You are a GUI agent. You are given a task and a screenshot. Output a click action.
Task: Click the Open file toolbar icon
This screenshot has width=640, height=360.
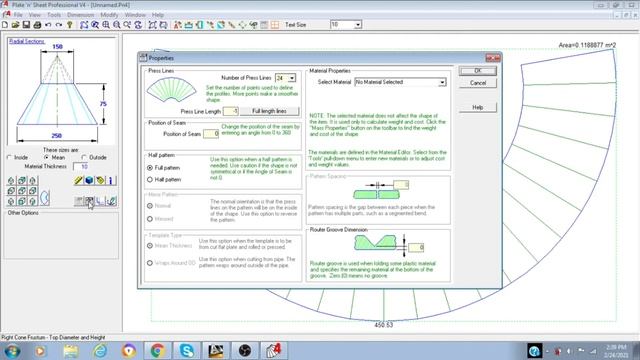tap(16, 25)
